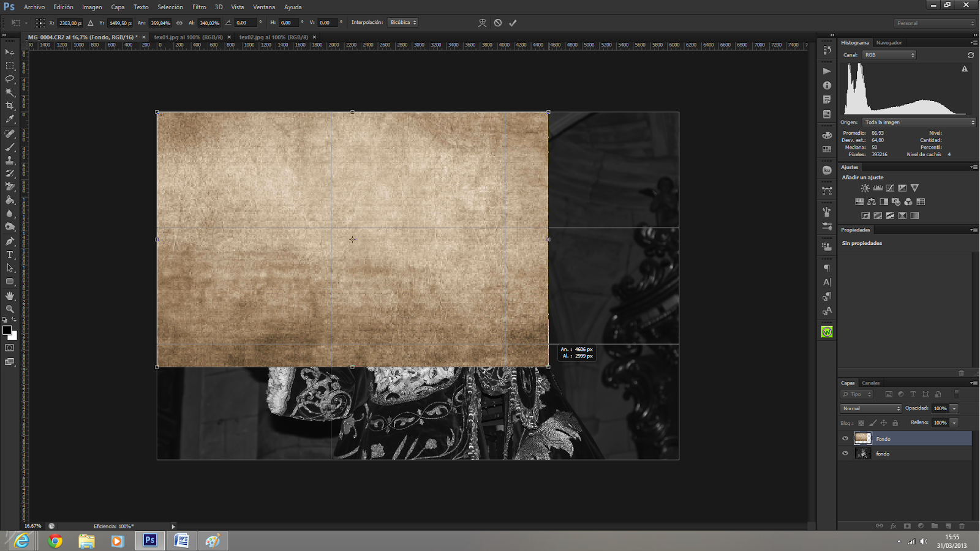Click the foreground color swatch
The height and width of the screenshot is (551, 980).
click(7, 331)
